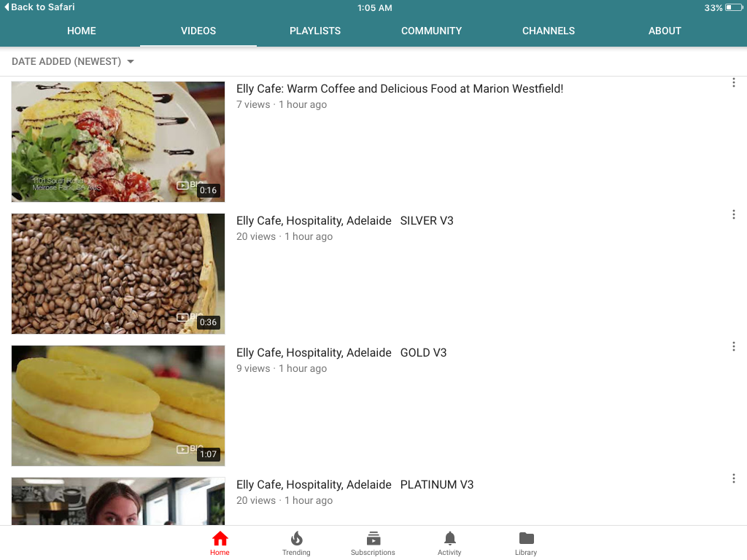
Task: Open more options for SILVER V3 video
Action: (734, 214)
